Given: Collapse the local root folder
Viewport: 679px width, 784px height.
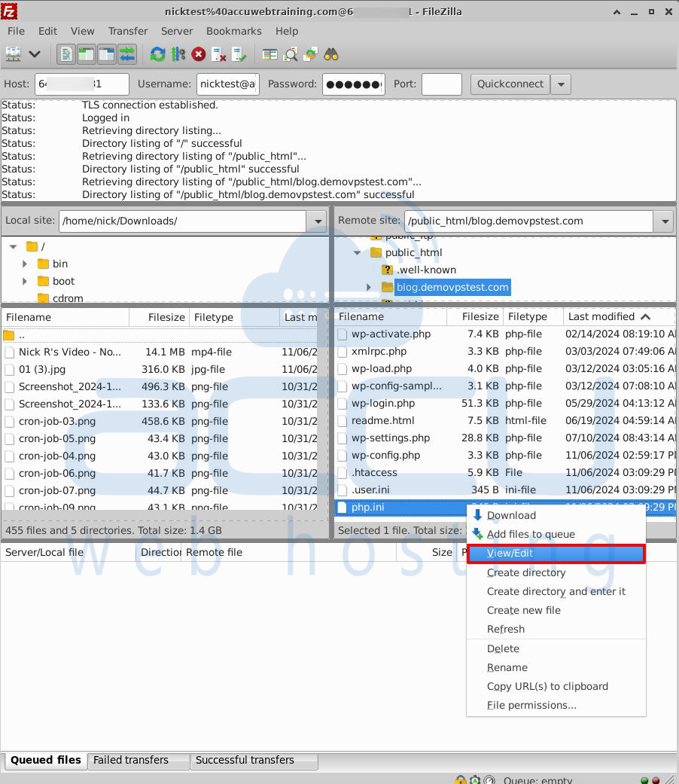Looking at the screenshot, I should [14, 246].
